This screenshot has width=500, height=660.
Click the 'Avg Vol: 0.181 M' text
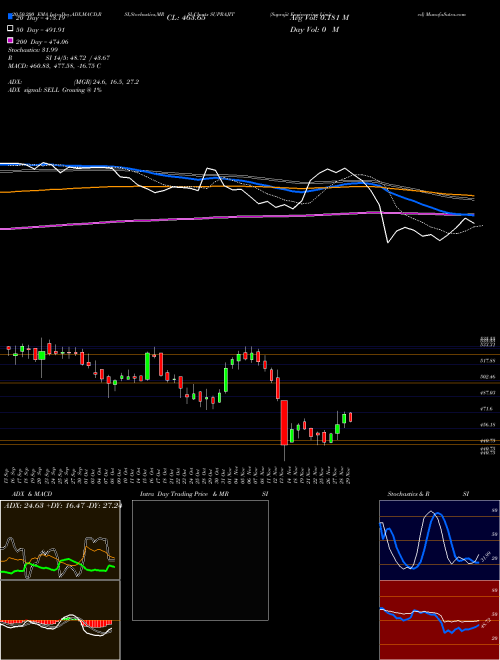(x=319, y=18)
